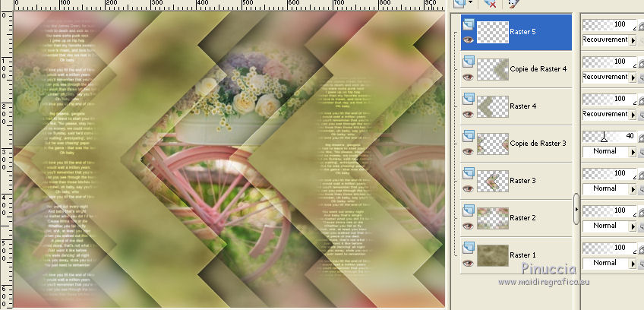Hide the Raster 5 layer via eye icon
This screenshot has height=310, width=644.
point(469,40)
